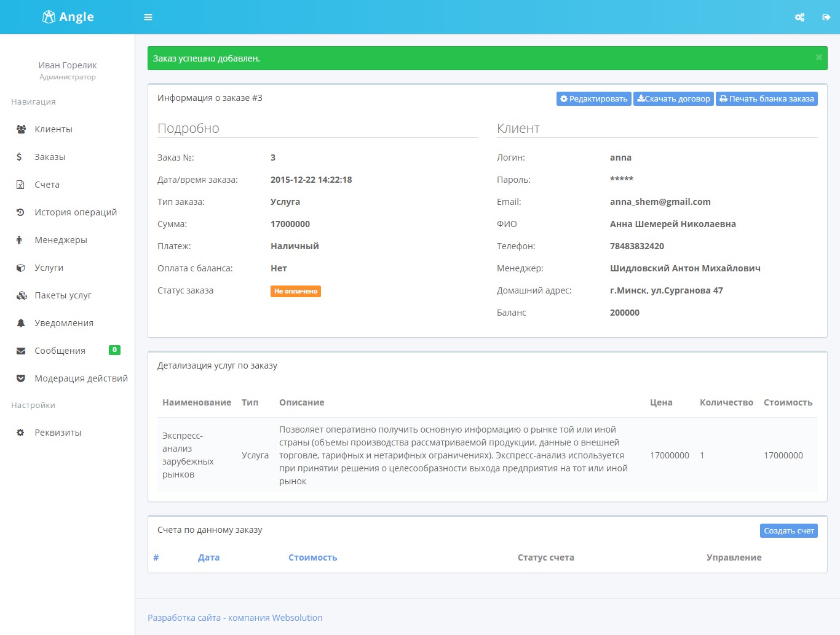Screen dimensions: 840x635
Task: Click the Создать счет button
Action: point(789,530)
